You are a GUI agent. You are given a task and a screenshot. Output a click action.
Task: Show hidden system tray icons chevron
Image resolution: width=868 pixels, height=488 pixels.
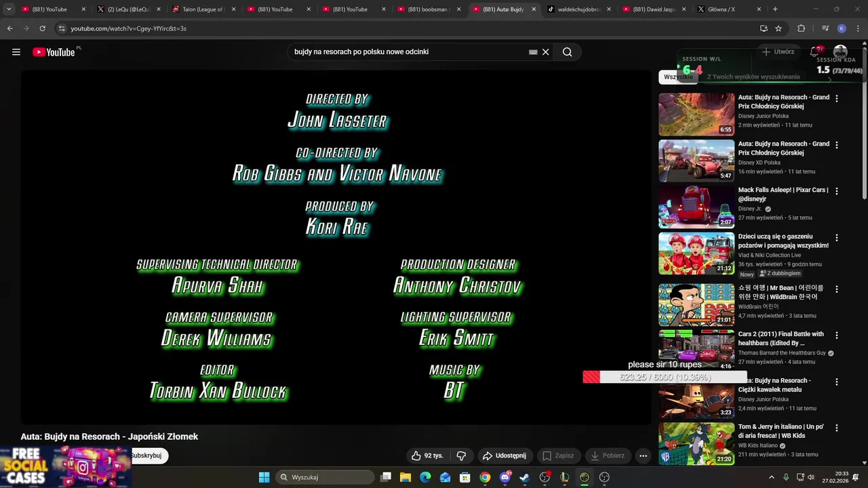point(772,477)
